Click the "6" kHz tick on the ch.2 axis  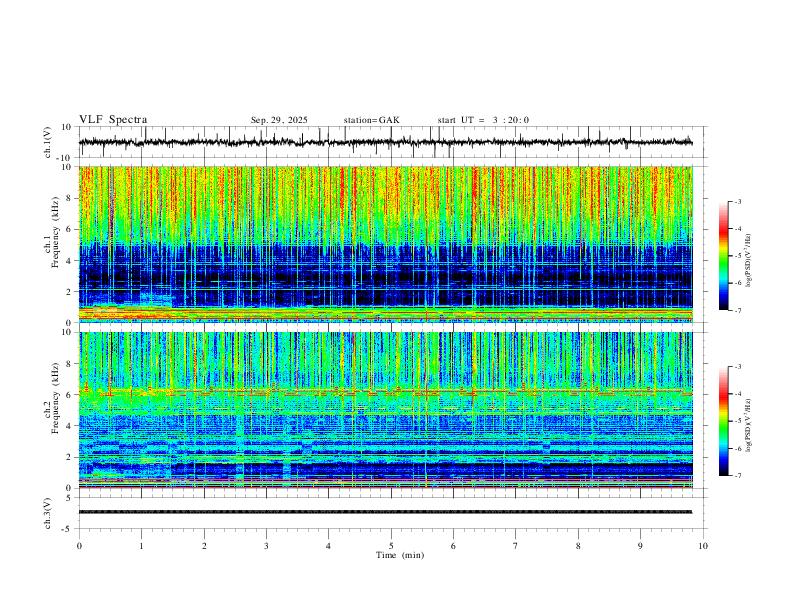(70, 395)
